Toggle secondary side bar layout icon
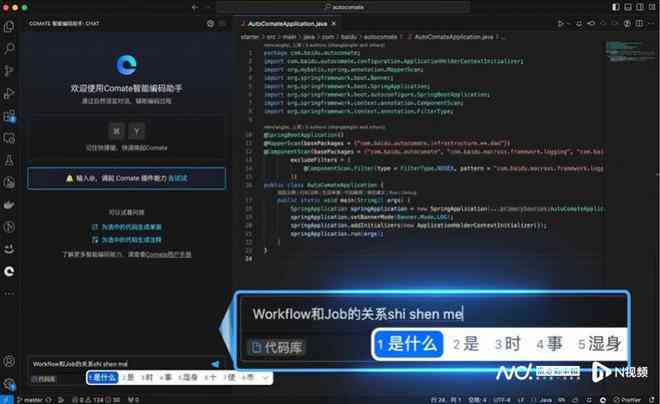Image resolution: width=660 pixels, height=404 pixels. [x=639, y=7]
